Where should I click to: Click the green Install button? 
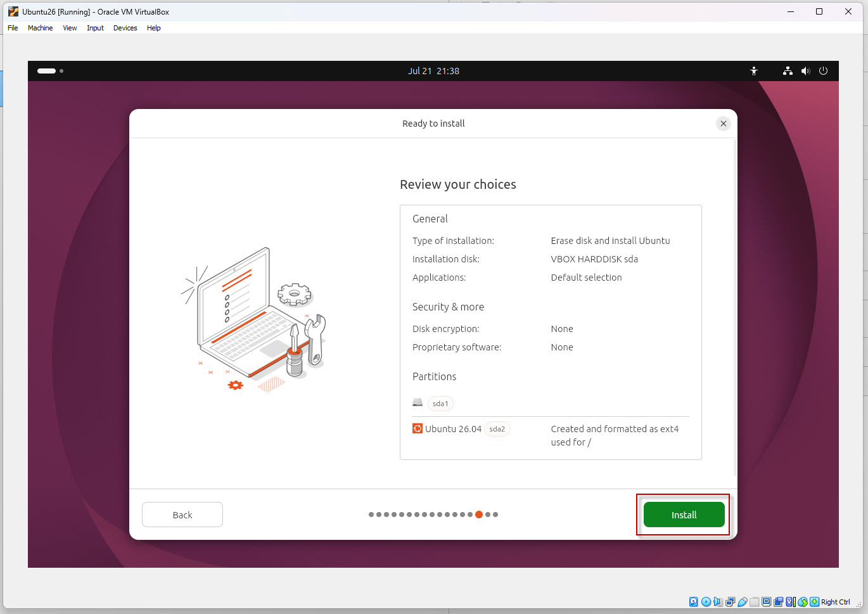684,515
